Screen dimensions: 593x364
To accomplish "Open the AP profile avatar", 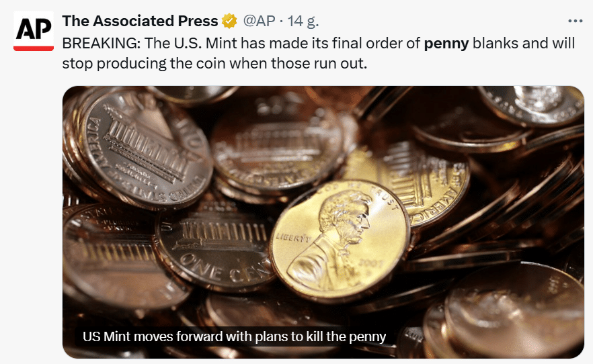I will point(34,32).
